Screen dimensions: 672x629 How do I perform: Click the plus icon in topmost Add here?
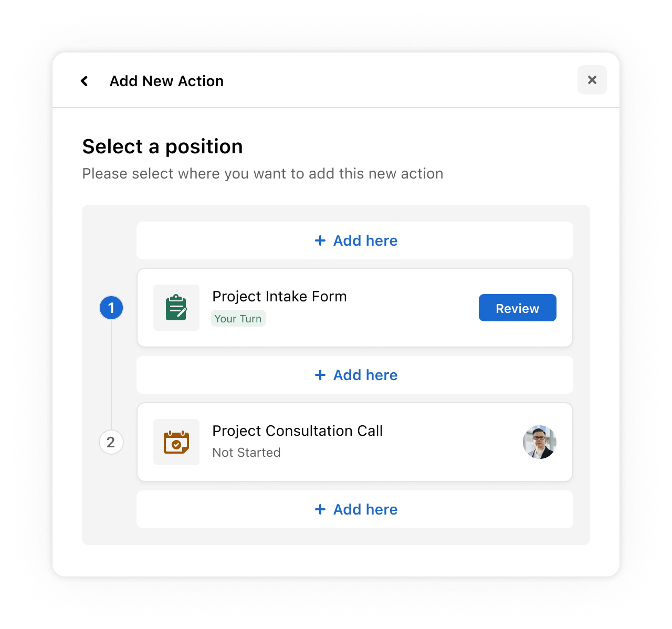(x=320, y=240)
